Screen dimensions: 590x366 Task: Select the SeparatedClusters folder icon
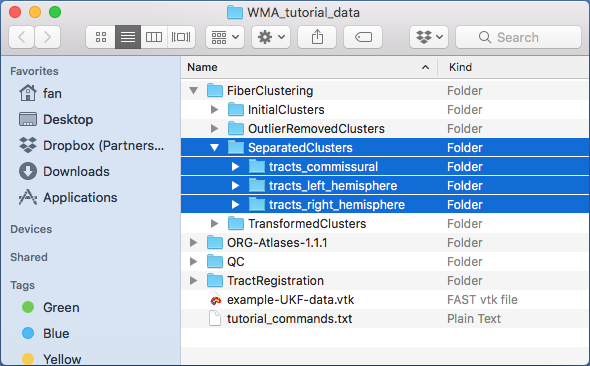pos(236,147)
